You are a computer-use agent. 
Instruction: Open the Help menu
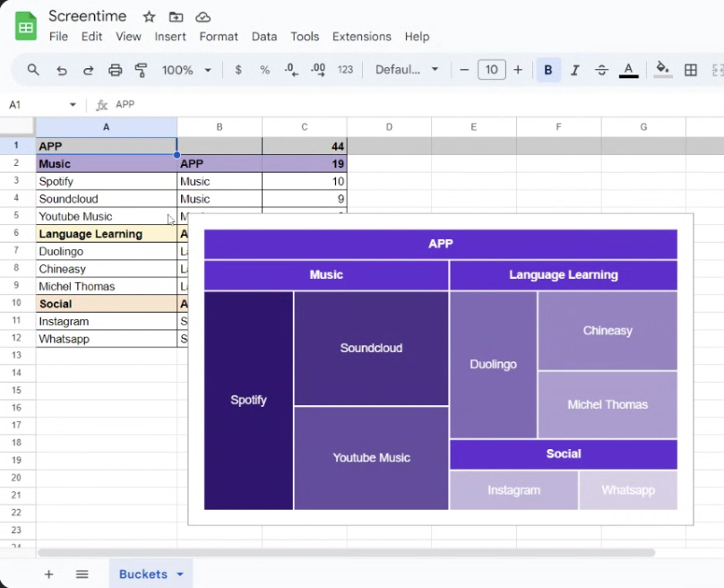[417, 37]
